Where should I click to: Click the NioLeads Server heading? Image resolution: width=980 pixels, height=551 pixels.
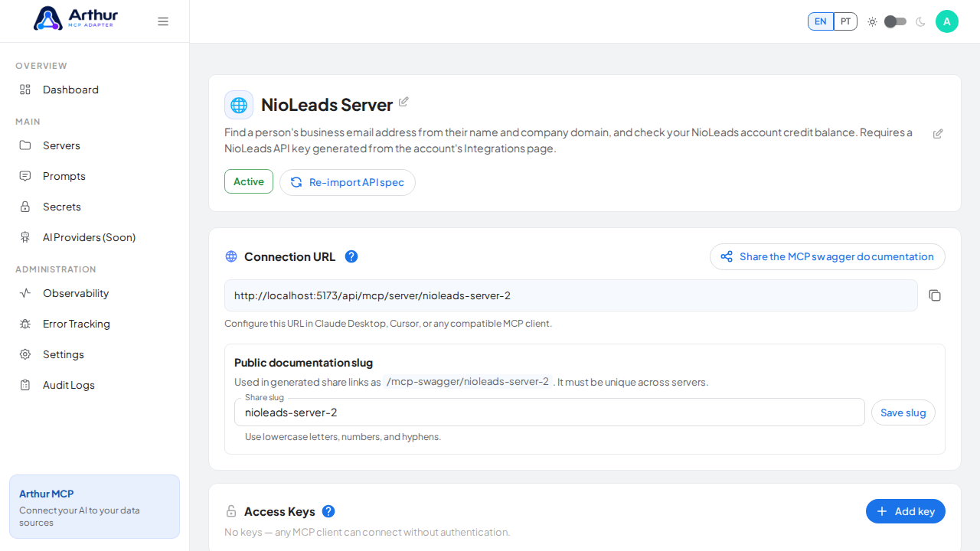click(x=327, y=105)
